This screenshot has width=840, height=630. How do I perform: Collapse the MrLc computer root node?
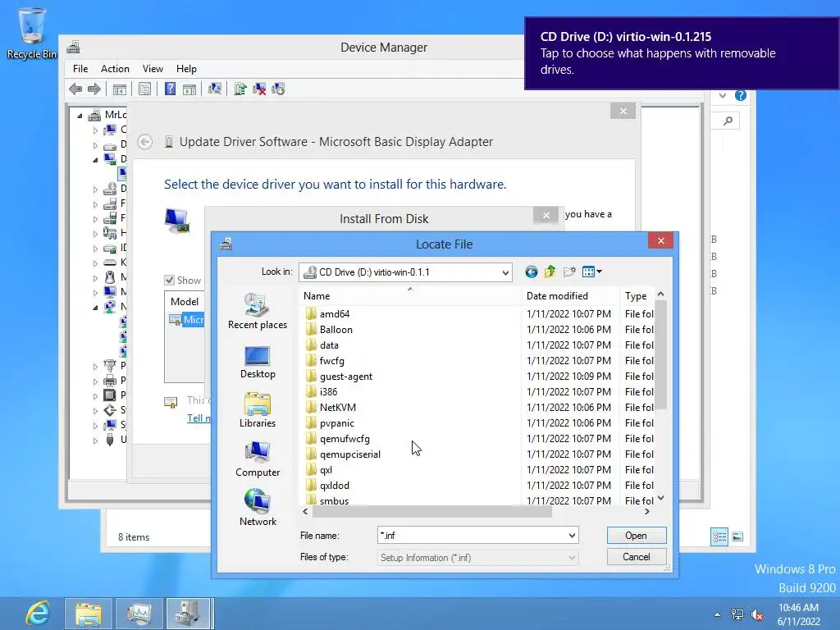(80, 115)
